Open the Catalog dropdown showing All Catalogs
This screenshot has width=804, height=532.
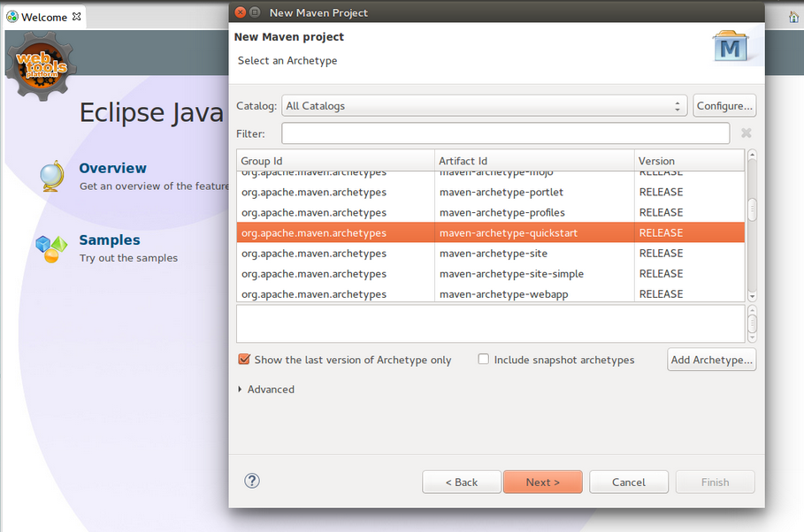(x=484, y=105)
